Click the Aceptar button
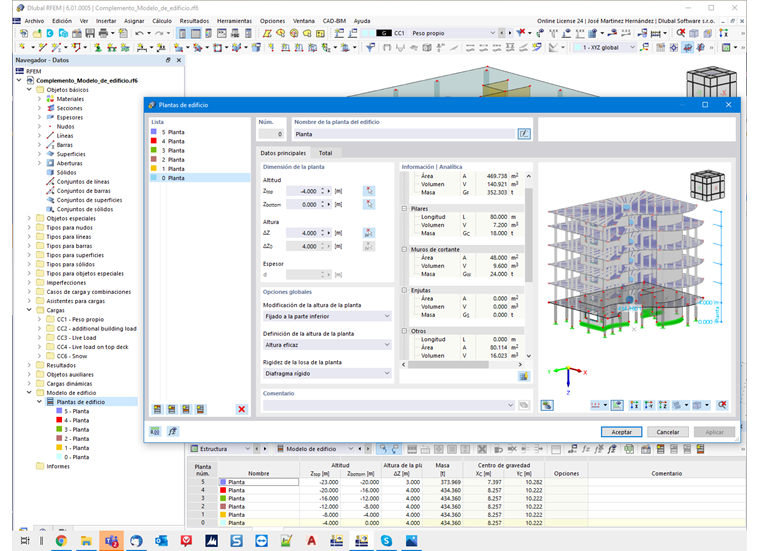Viewport: 760px width, 551px height. (x=621, y=432)
